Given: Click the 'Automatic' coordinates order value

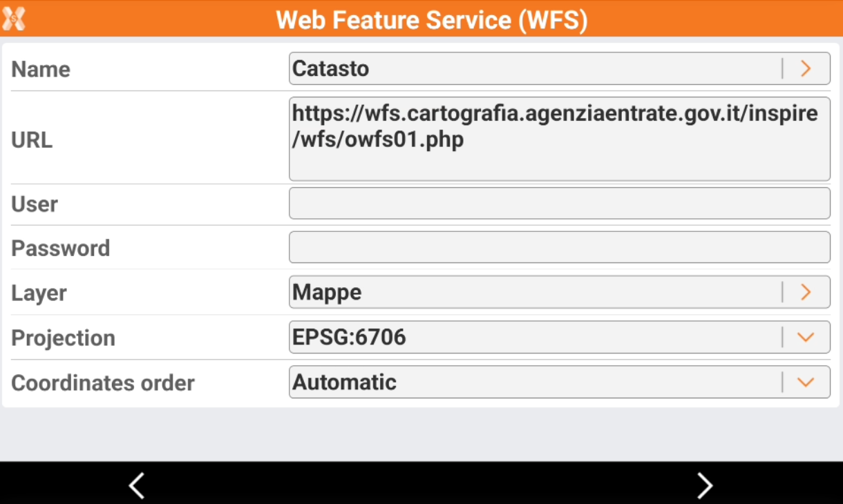Looking at the screenshot, I should click(x=344, y=382).
